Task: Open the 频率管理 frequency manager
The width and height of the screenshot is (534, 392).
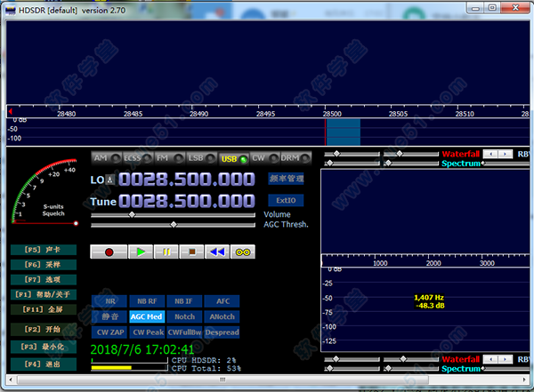Action: coord(286,179)
